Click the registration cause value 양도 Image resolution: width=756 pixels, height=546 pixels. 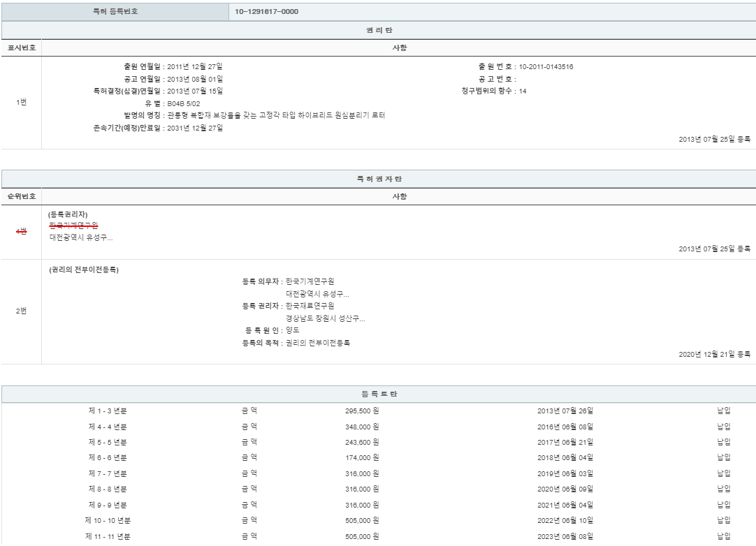(293, 330)
